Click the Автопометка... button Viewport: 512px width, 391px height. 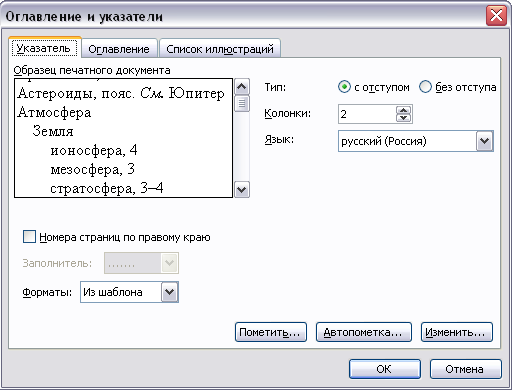364,332
